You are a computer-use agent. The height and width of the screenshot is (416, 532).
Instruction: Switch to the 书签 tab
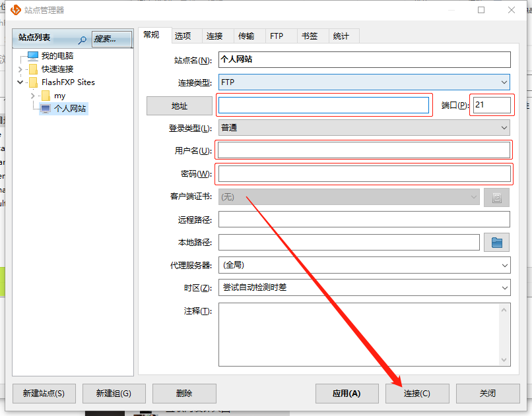click(310, 36)
